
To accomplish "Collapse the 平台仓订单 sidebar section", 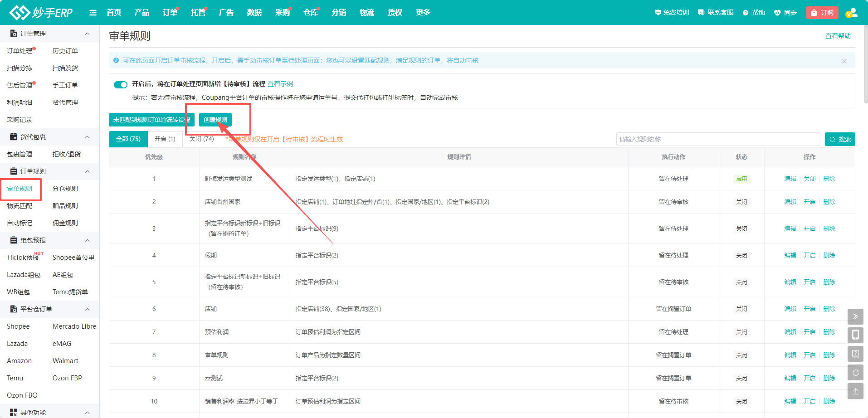I will (87, 310).
